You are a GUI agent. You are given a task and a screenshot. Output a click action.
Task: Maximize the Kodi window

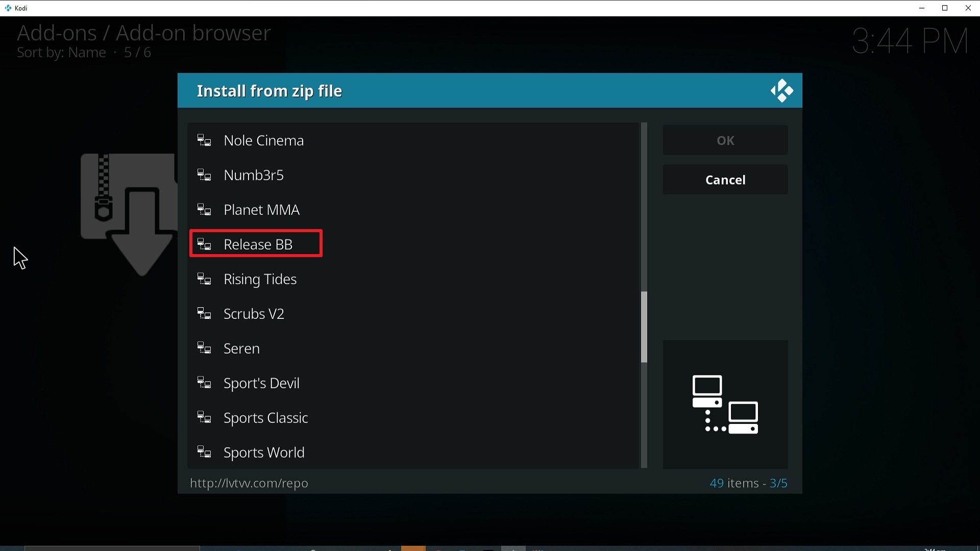[945, 8]
